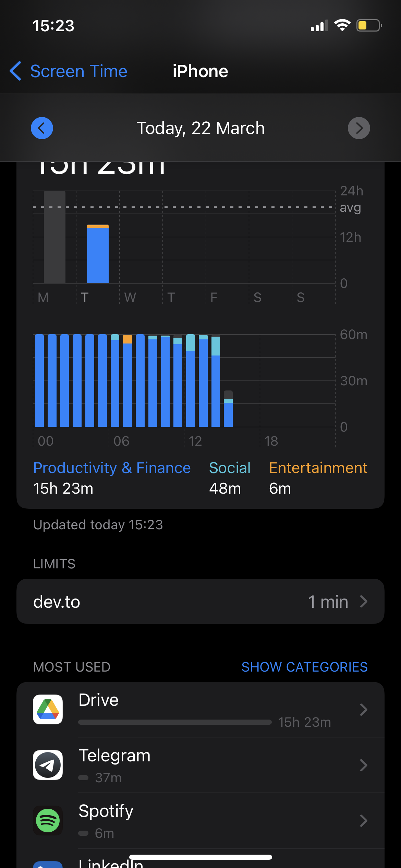
Task: Select Monday bar in weekly chart
Action: pos(54,237)
